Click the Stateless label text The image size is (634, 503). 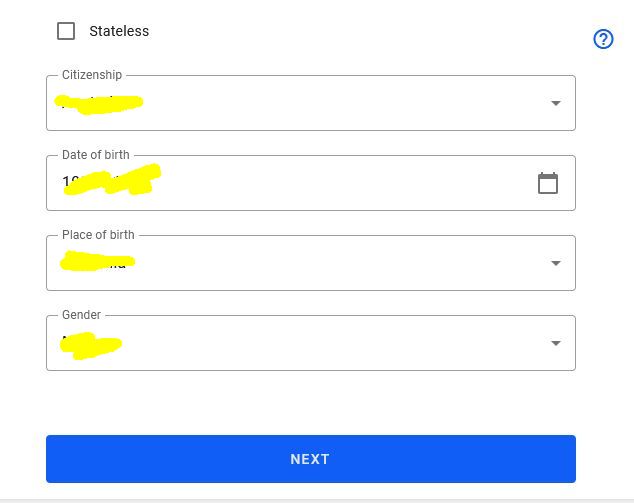(119, 31)
